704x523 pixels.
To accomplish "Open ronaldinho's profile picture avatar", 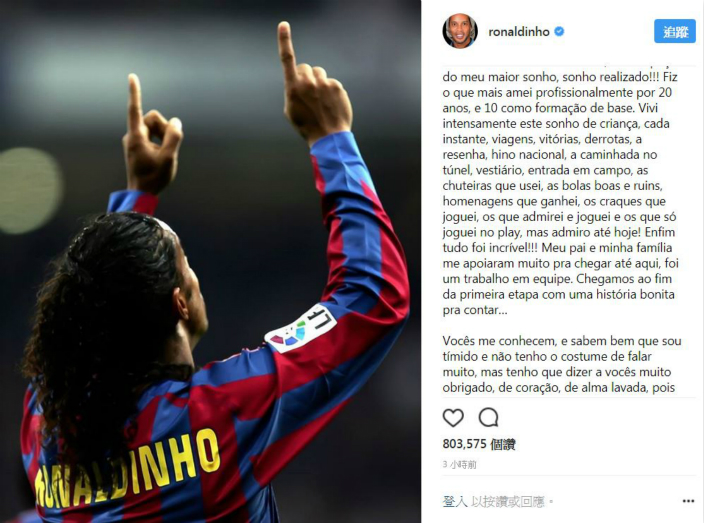I will pos(460,31).
